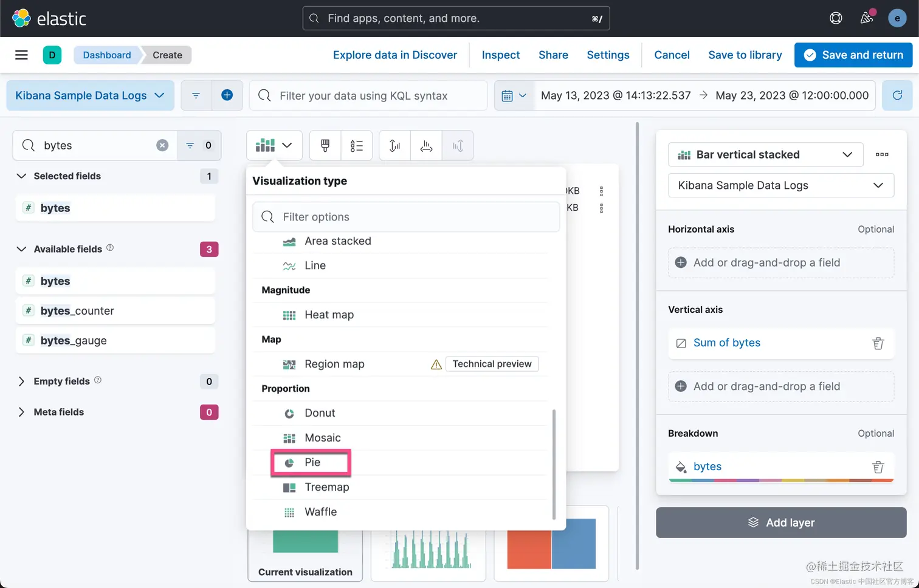
Task: Open the right axis settings icon
Action: tap(458, 146)
